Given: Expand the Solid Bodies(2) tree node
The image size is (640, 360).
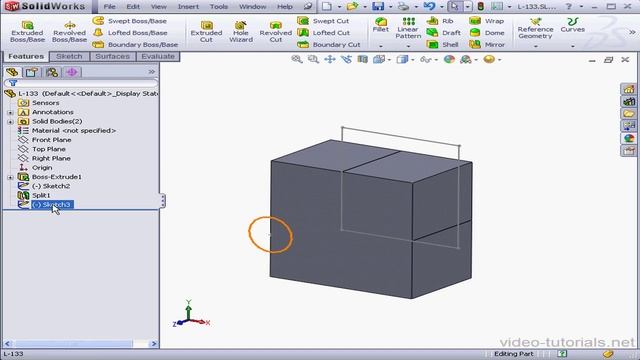Looking at the screenshot, I should click(x=10, y=122).
